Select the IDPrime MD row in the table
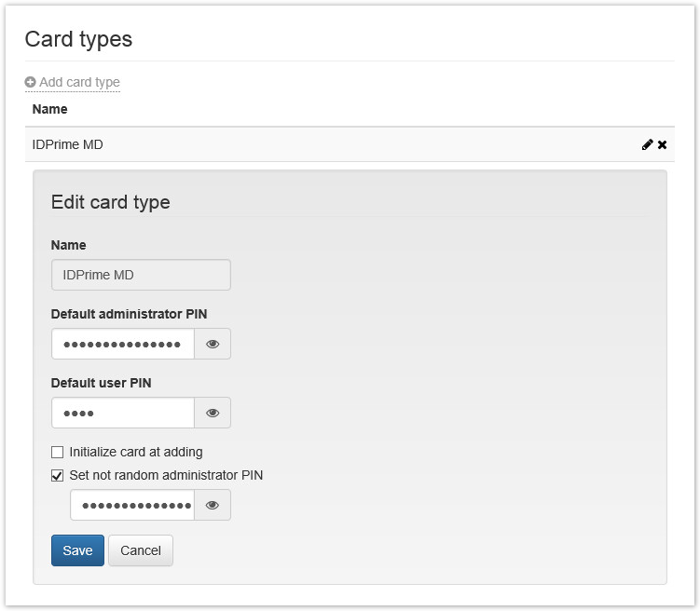The image size is (700, 611). click(280, 144)
